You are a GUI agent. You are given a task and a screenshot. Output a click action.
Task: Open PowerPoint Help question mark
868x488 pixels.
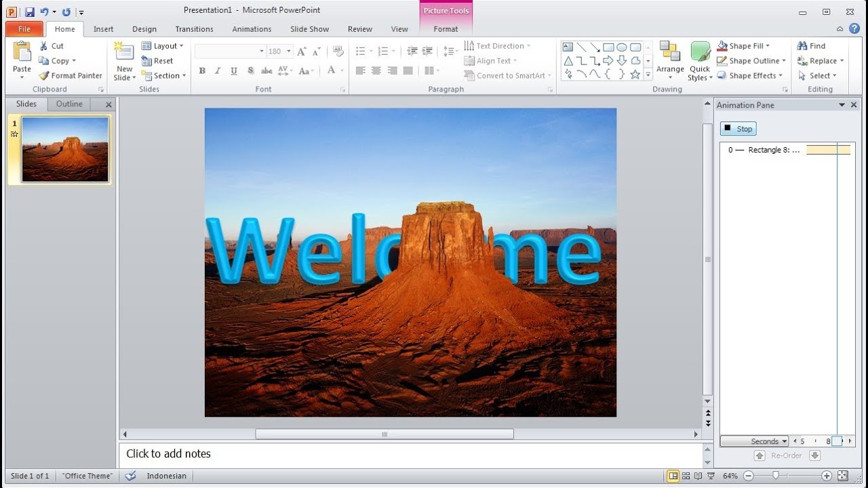[x=854, y=29]
